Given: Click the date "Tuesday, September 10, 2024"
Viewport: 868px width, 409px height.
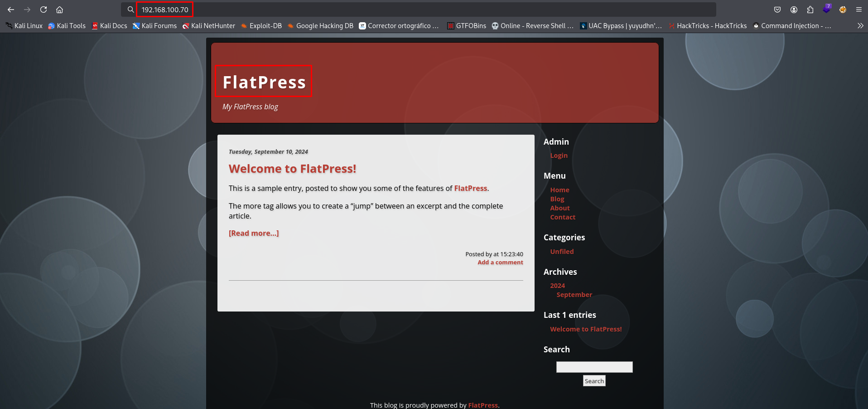Looking at the screenshot, I should (x=268, y=152).
